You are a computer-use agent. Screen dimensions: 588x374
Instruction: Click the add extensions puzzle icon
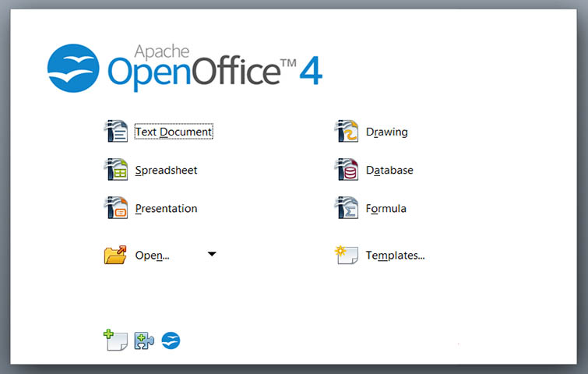point(144,340)
